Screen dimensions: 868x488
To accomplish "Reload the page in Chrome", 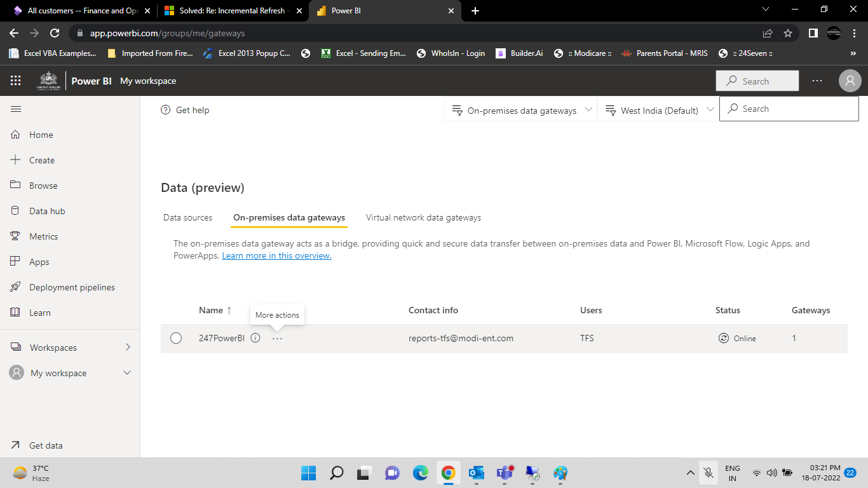I will click(55, 33).
